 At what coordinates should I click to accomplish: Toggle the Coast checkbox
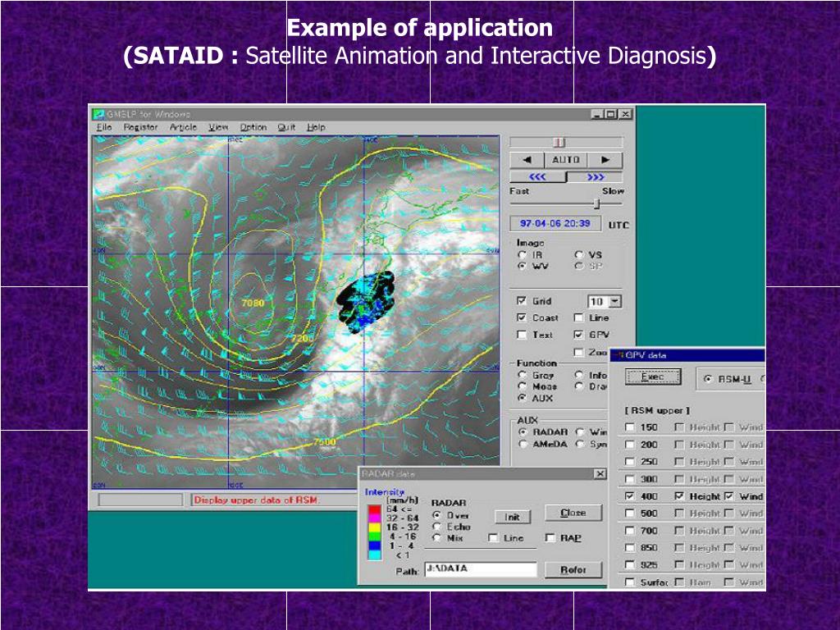point(521,317)
